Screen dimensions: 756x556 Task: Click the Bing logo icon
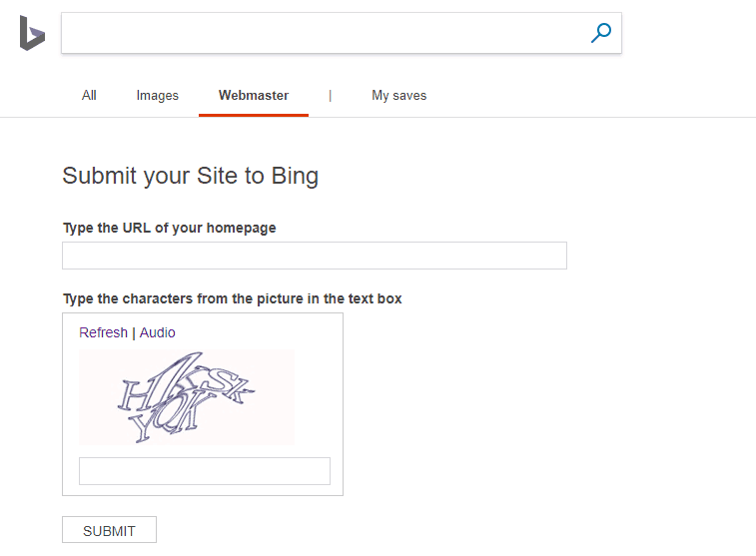(32, 33)
